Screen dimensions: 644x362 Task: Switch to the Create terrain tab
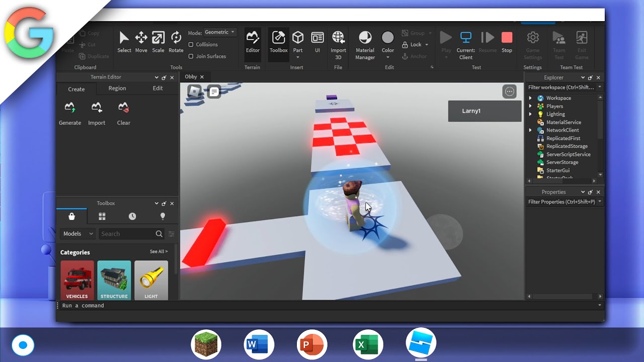[76, 89]
